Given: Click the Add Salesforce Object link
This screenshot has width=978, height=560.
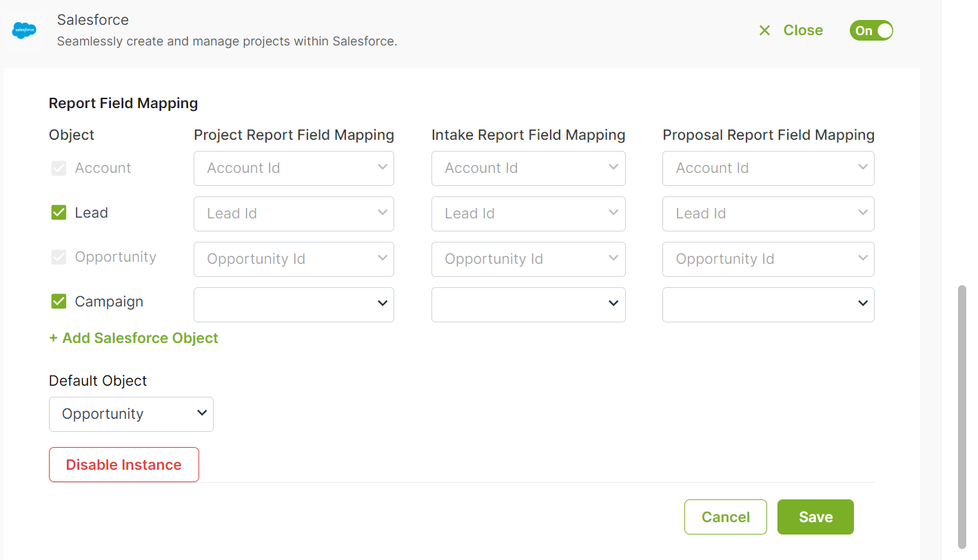Looking at the screenshot, I should click(x=134, y=338).
